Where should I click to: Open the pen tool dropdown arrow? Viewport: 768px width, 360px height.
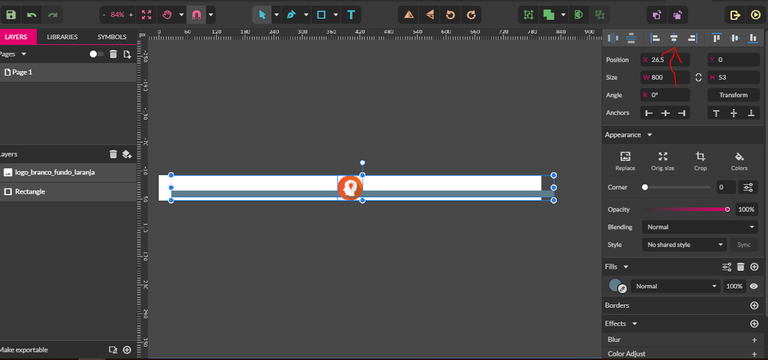306,15
